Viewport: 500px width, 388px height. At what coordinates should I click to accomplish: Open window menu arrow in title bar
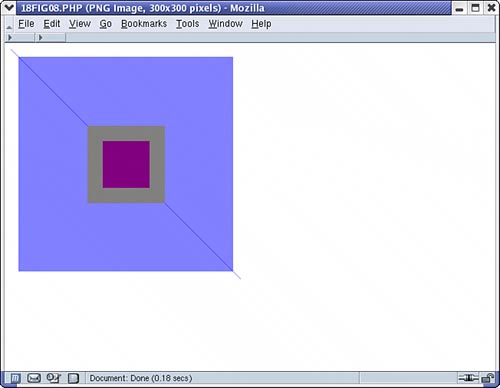pyautogui.click(x=9, y=7)
